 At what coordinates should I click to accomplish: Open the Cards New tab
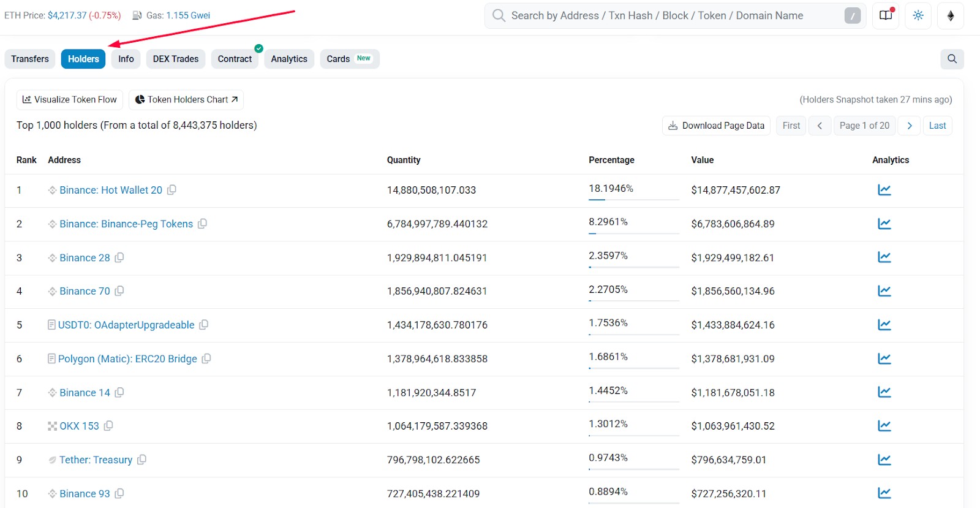point(350,59)
